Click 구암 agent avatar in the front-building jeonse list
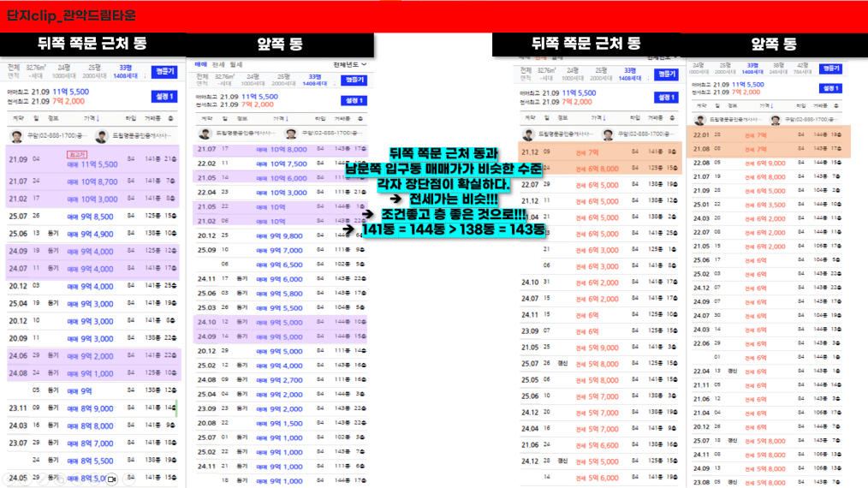868x488 pixels. (775, 120)
